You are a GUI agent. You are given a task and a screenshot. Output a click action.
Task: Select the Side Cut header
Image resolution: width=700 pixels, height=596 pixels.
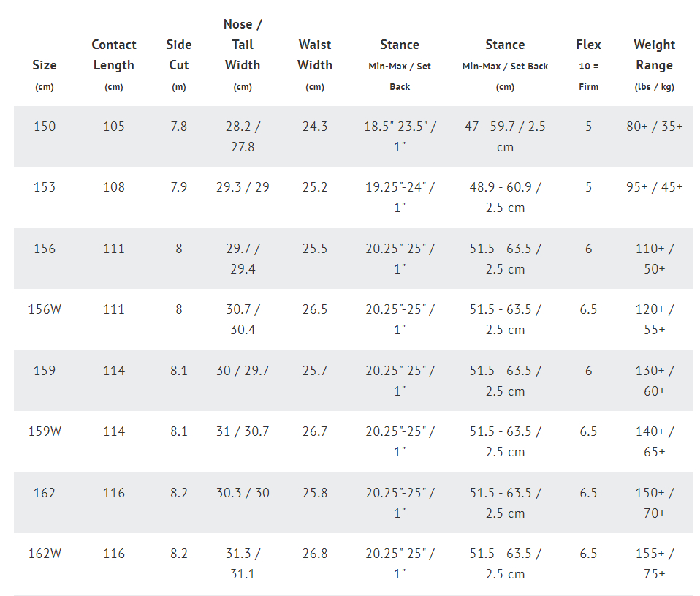click(x=178, y=65)
